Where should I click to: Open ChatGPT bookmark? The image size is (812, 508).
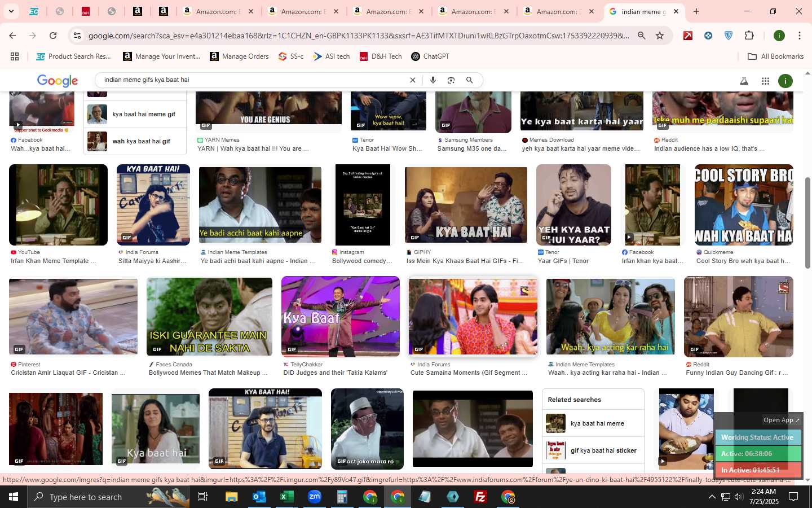coord(430,56)
